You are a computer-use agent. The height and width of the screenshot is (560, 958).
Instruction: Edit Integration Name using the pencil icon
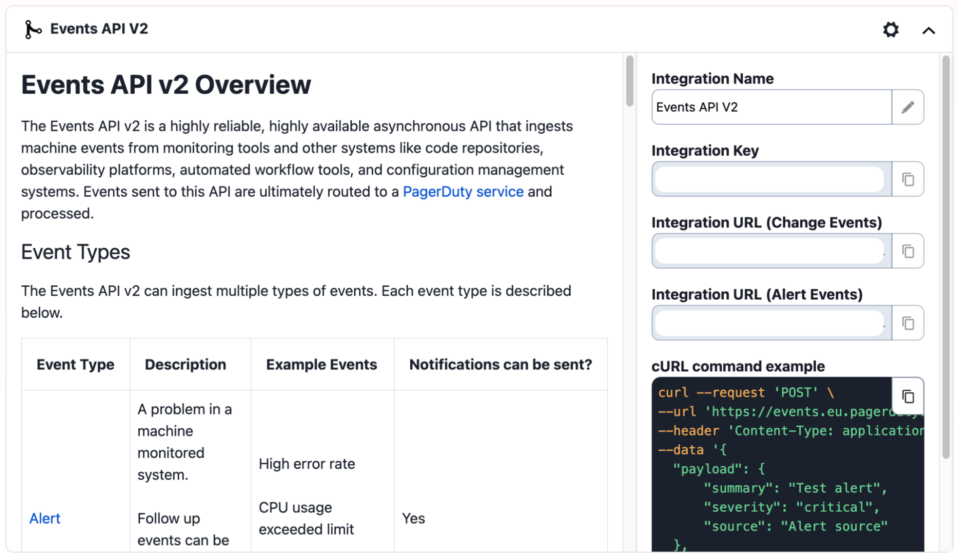908,107
